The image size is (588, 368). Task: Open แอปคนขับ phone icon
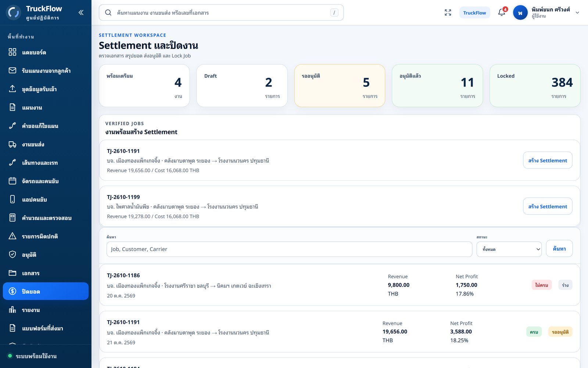pos(12,199)
